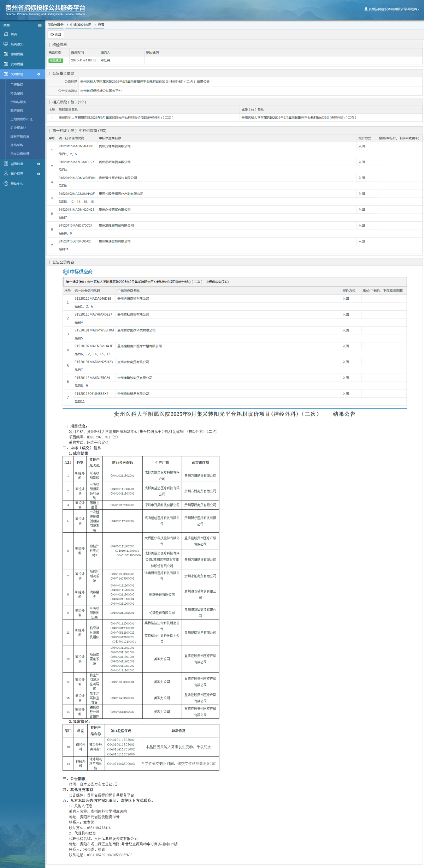Collapse the 交易信息 menu arrow
424x868 pixels.
pyautogui.click(x=39, y=74)
